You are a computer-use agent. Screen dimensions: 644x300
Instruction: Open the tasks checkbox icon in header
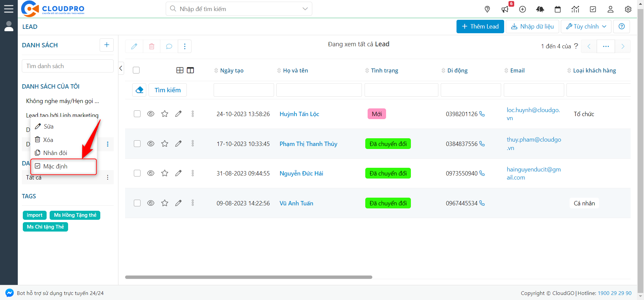[593, 9]
